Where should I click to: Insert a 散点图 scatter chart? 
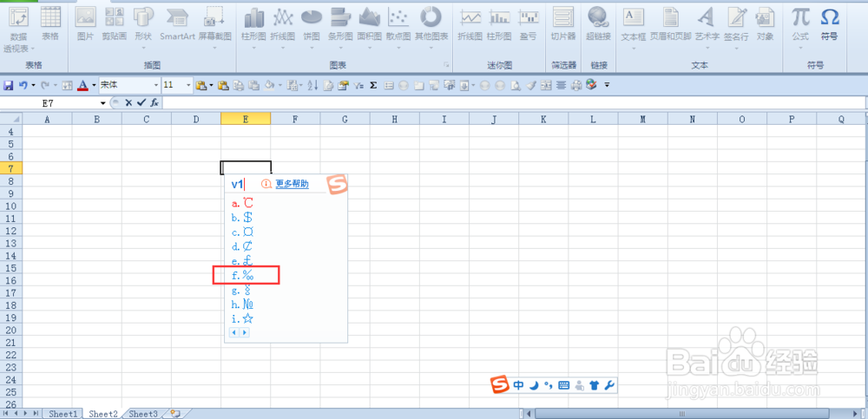coord(398,29)
